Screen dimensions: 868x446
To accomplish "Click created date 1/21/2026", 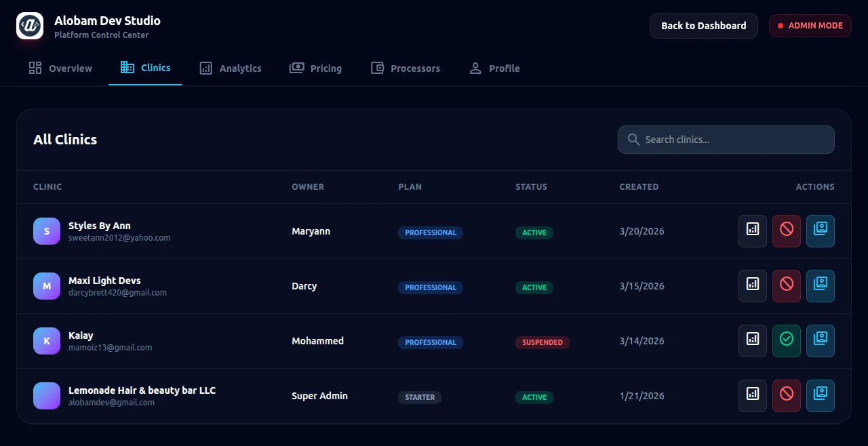I will click(x=642, y=396).
